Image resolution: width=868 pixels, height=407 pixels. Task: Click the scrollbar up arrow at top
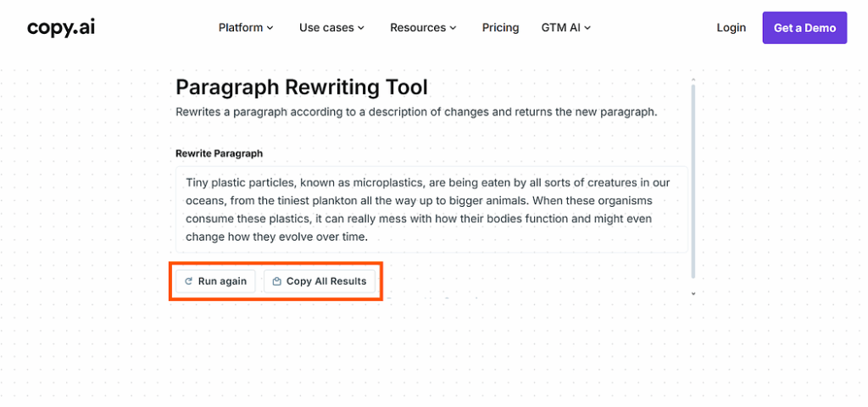click(693, 80)
